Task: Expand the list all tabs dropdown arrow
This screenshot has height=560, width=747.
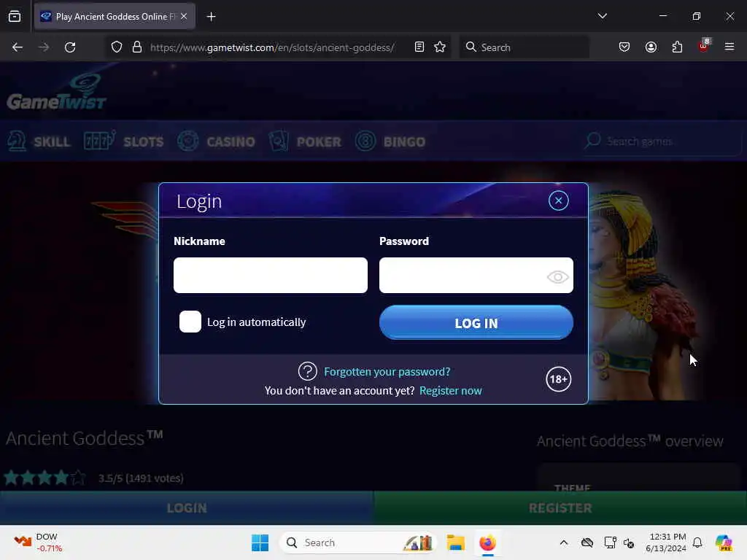Action: pyautogui.click(x=602, y=16)
